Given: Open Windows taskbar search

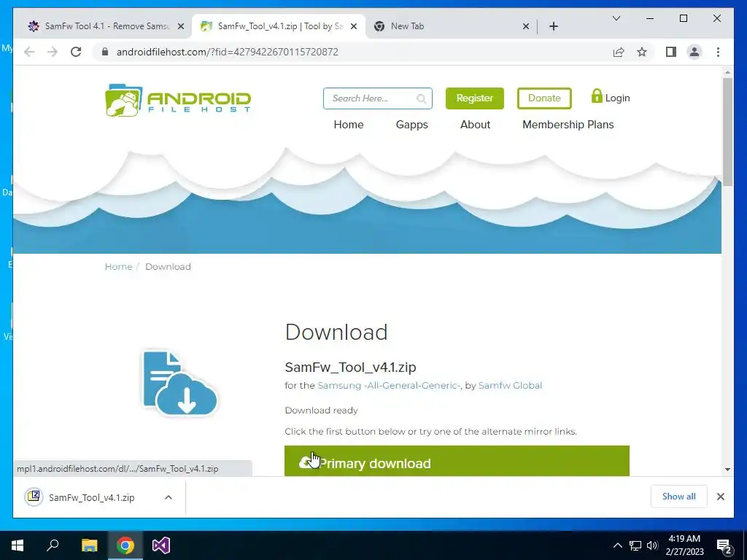Looking at the screenshot, I should pyautogui.click(x=53, y=545).
